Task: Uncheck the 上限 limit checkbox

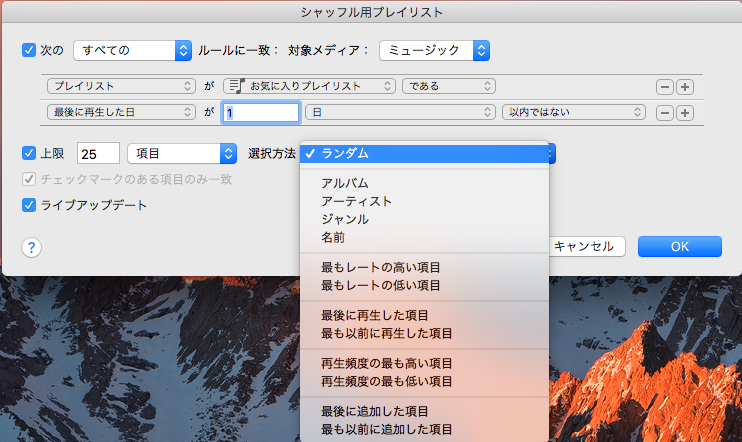Action: pyautogui.click(x=28, y=153)
